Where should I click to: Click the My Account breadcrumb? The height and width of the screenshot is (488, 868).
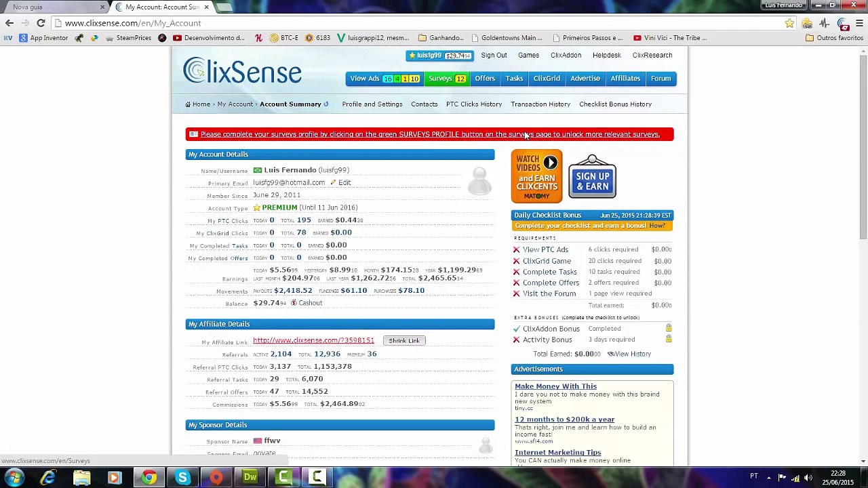[x=235, y=104]
